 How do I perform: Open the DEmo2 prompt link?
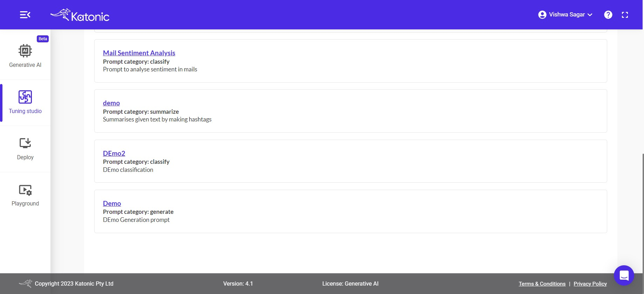pos(114,153)
